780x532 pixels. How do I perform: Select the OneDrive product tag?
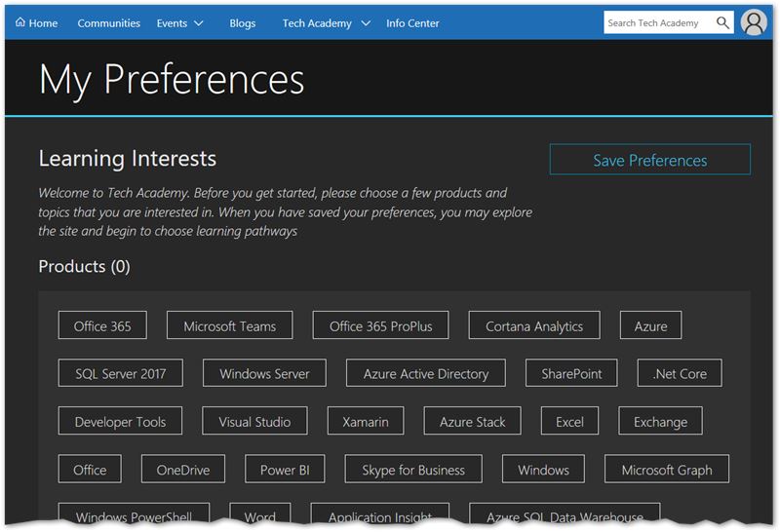point(183,469)
